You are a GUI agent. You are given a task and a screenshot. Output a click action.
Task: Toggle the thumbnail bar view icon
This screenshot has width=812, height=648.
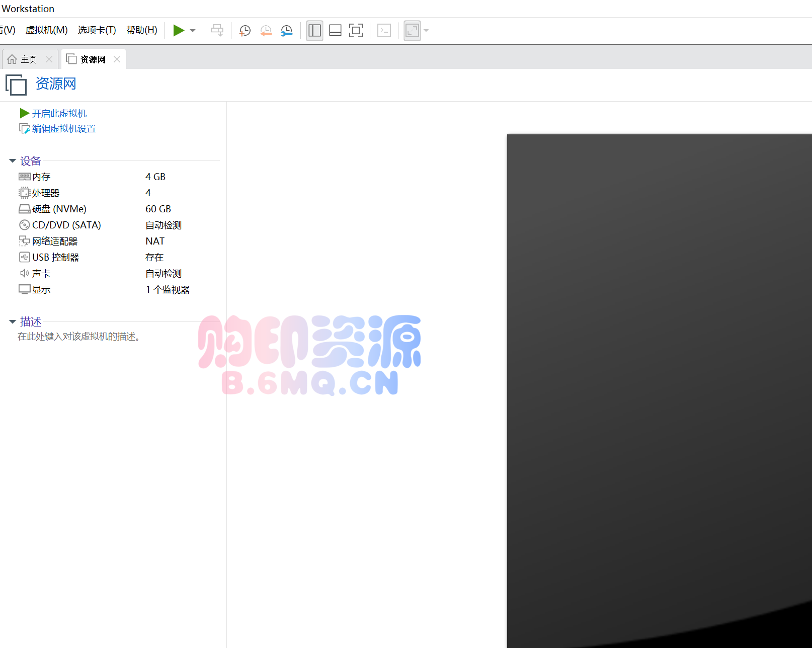(335, 31)
